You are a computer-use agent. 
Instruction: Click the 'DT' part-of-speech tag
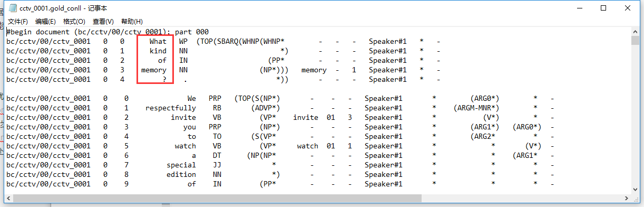pyautogui.click(x=217, y=155)
